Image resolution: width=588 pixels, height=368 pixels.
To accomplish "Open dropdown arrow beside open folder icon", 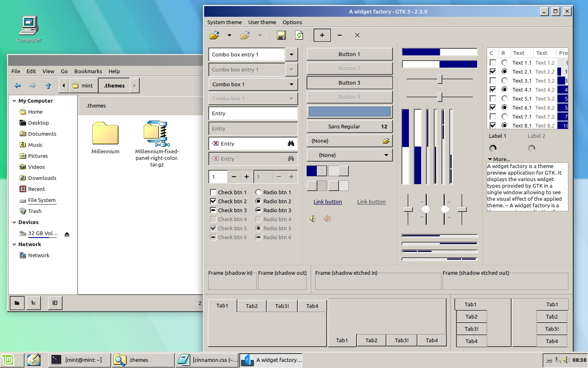I will [229, 36].
